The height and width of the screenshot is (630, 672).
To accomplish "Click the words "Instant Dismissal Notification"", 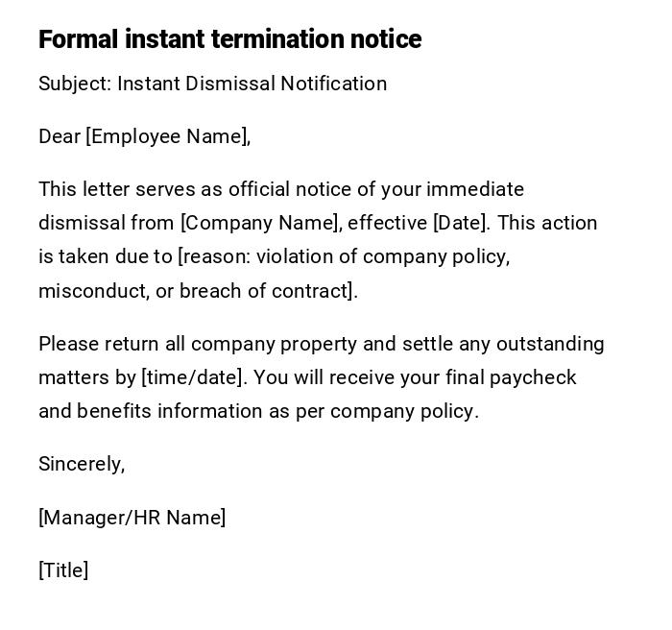I will tap(252, 84).
